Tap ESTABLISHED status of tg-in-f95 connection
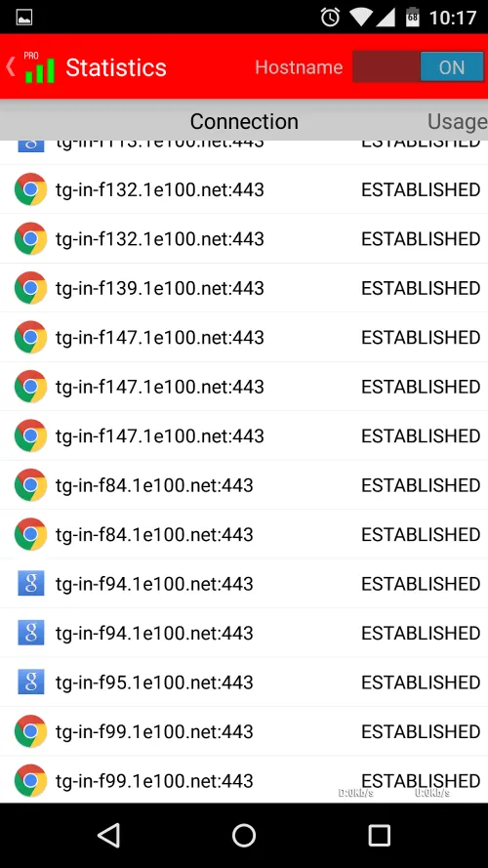 tap(421, 682)
